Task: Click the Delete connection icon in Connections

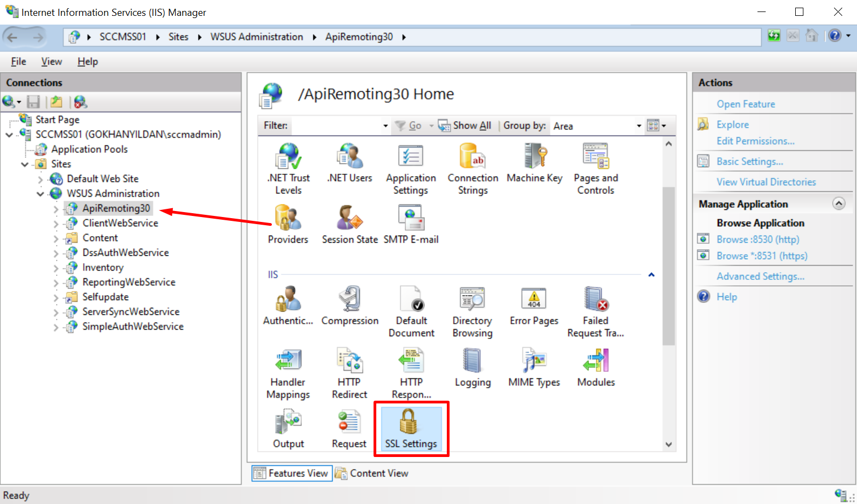Action: click(80, 102)
